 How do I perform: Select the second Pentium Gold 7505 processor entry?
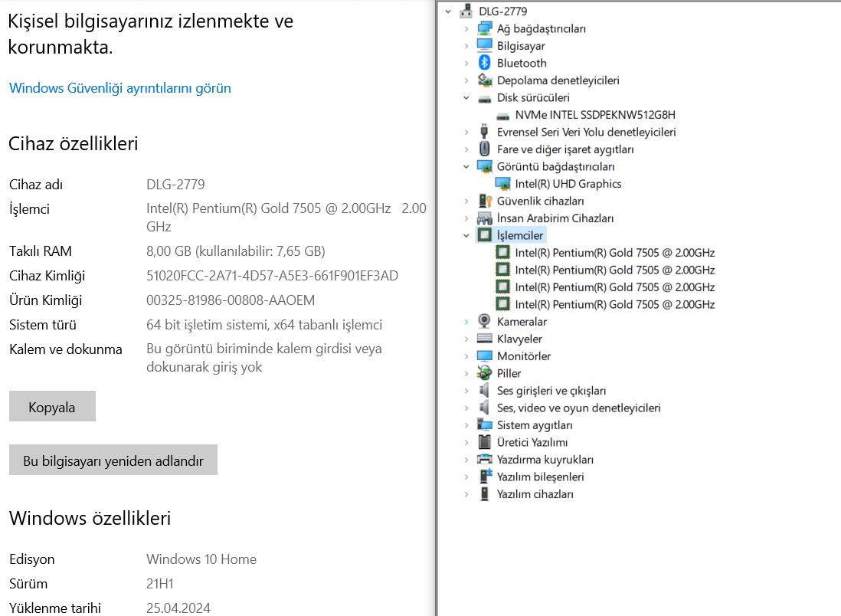[x=614, y=270]
